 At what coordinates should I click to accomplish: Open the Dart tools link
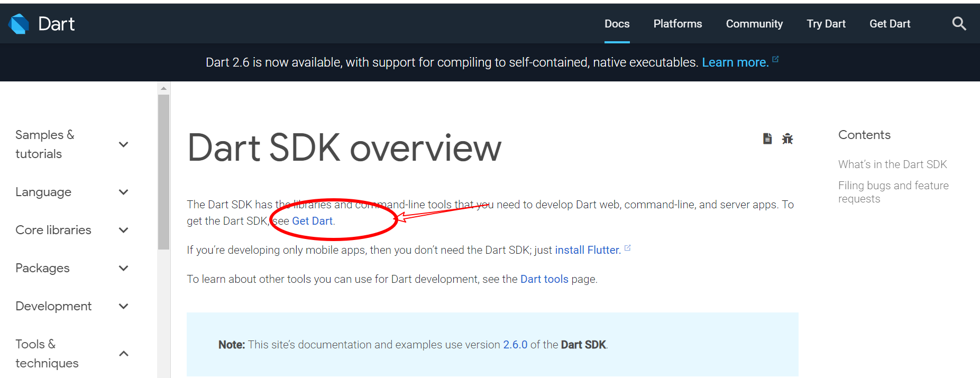pyautogui.click(x=544, y=279)
